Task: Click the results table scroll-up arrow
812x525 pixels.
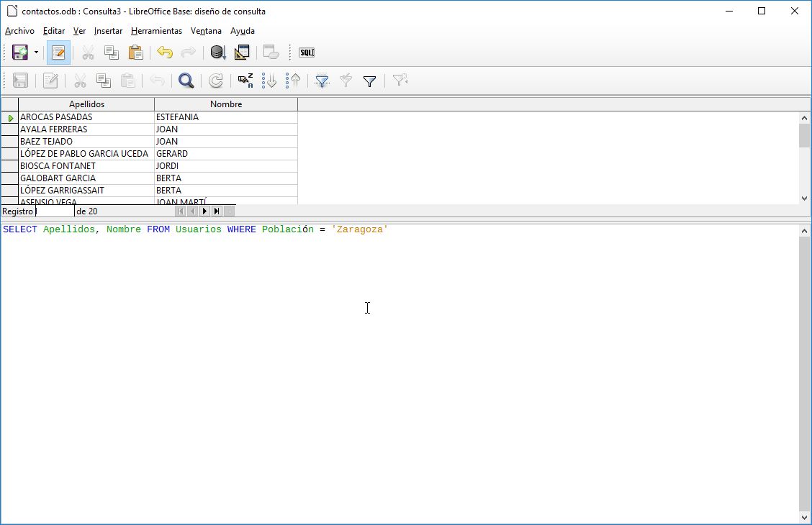Action: pyautogui.click(x=804, y=118)
